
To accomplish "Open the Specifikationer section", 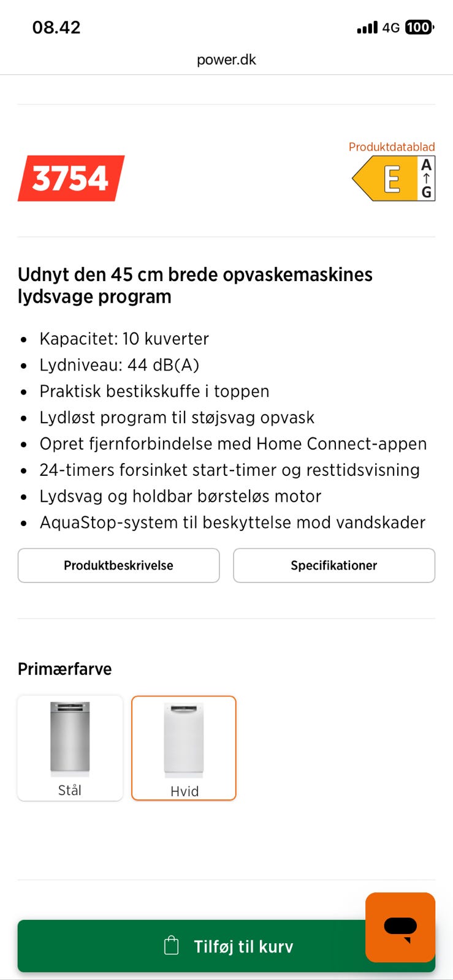I will [334, 565].
